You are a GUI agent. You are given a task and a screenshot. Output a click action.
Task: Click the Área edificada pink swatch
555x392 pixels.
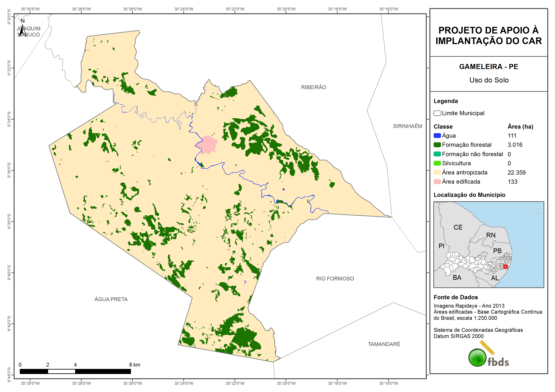tap(437, 182)
